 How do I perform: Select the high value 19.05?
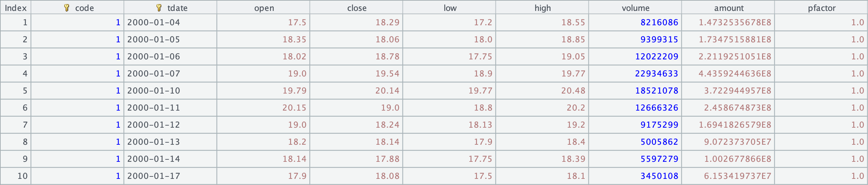tap(573, 57)
